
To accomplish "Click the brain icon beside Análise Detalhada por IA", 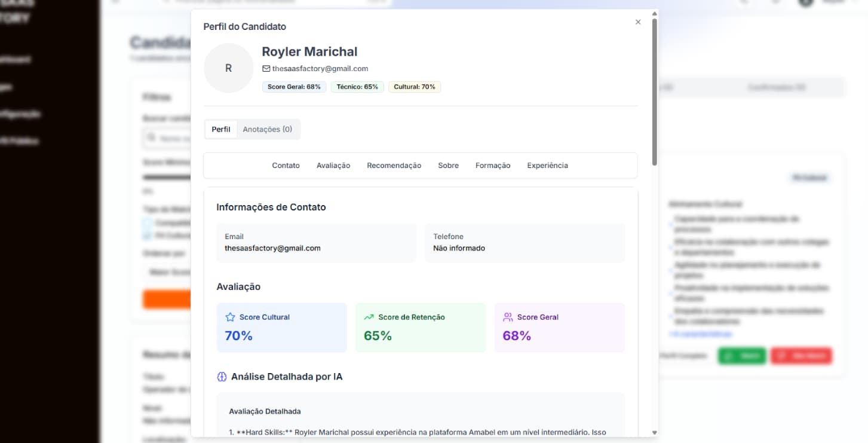I will [222, 377].
